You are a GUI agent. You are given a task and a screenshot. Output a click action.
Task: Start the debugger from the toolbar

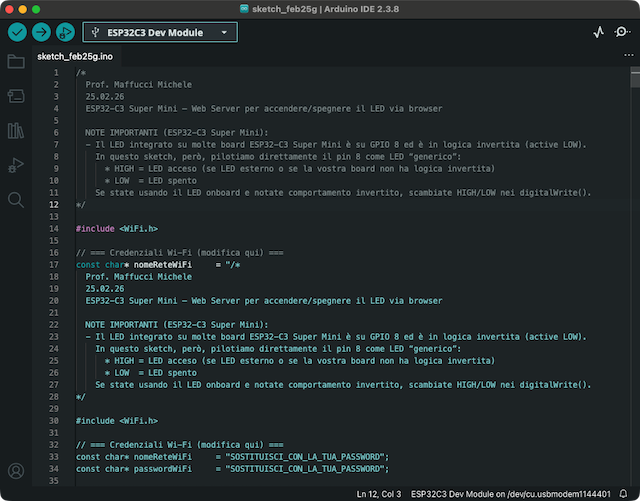click(65, 32)
